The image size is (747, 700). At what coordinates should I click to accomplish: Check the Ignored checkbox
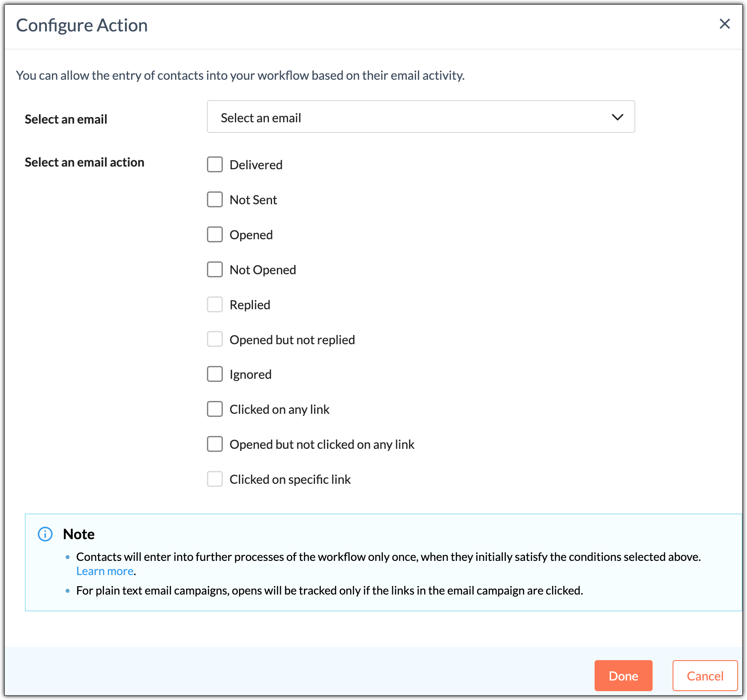(x=215, y=374)
